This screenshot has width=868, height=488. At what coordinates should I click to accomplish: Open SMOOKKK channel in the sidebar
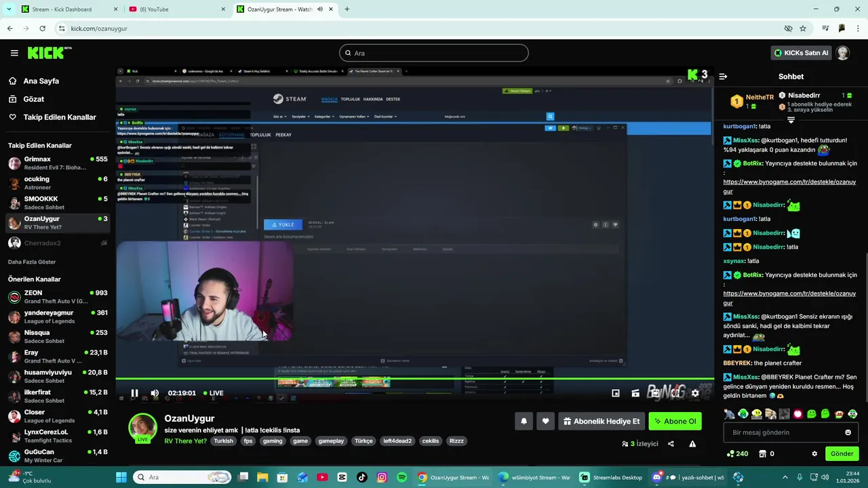tap(58, 203)
